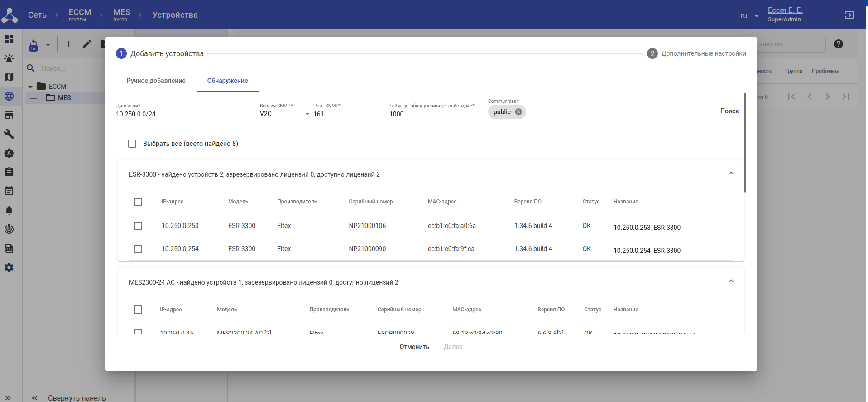
Task: Click the logout icon in the header
Action: pos(849,15)
